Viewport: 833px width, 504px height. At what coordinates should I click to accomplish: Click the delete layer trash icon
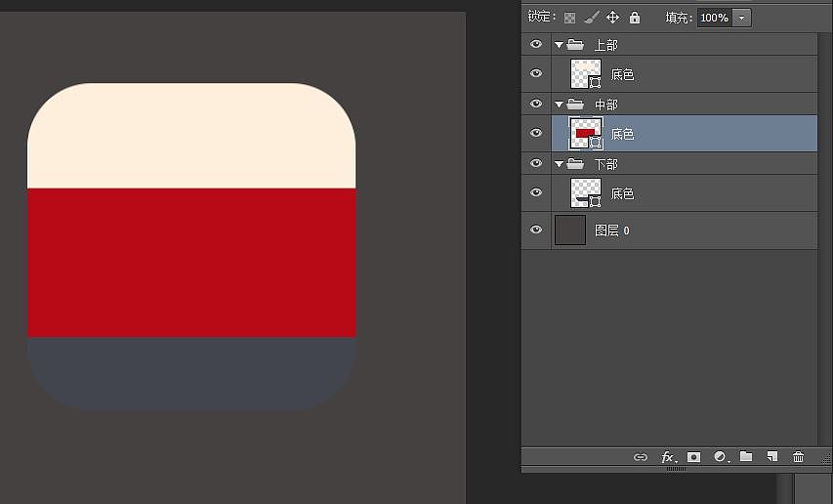798,456
